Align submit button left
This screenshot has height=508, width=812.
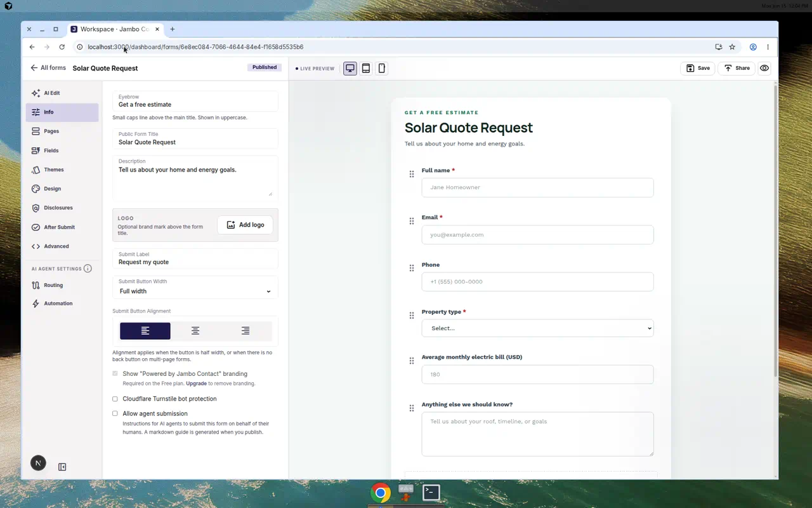pyautogui.click(x=145, y=331)
